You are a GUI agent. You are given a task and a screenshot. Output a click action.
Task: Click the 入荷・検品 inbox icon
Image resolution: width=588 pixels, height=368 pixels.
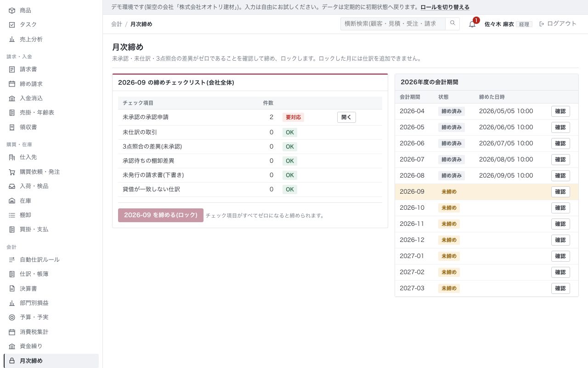click(12, 186)
